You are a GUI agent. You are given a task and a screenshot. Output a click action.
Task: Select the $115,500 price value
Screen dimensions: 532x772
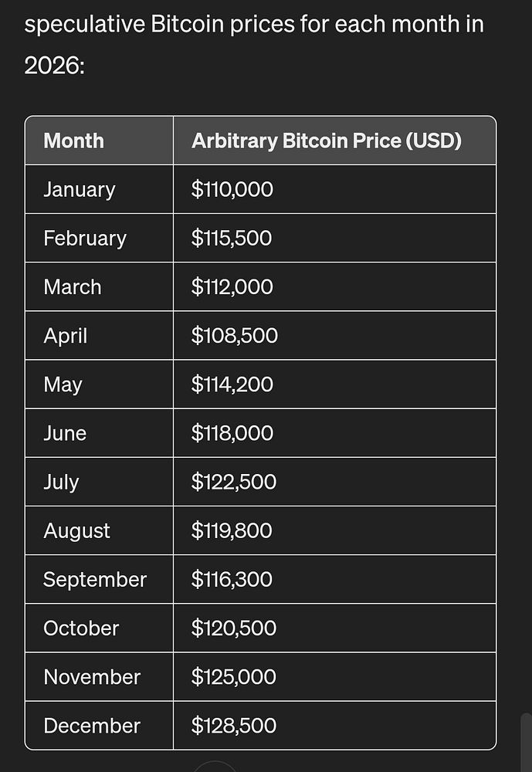click(x=232, y=239)
